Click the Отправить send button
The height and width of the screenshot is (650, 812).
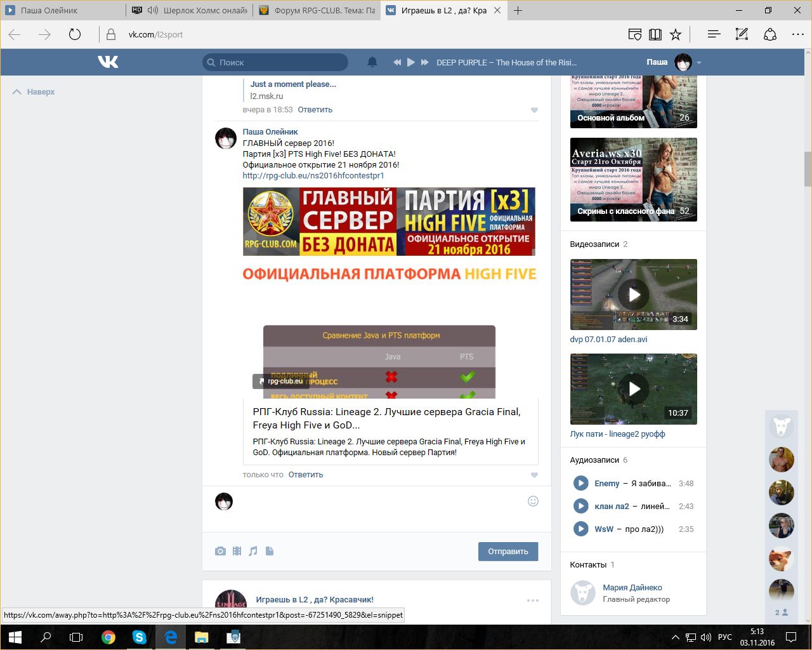click(x=508, y=552)
